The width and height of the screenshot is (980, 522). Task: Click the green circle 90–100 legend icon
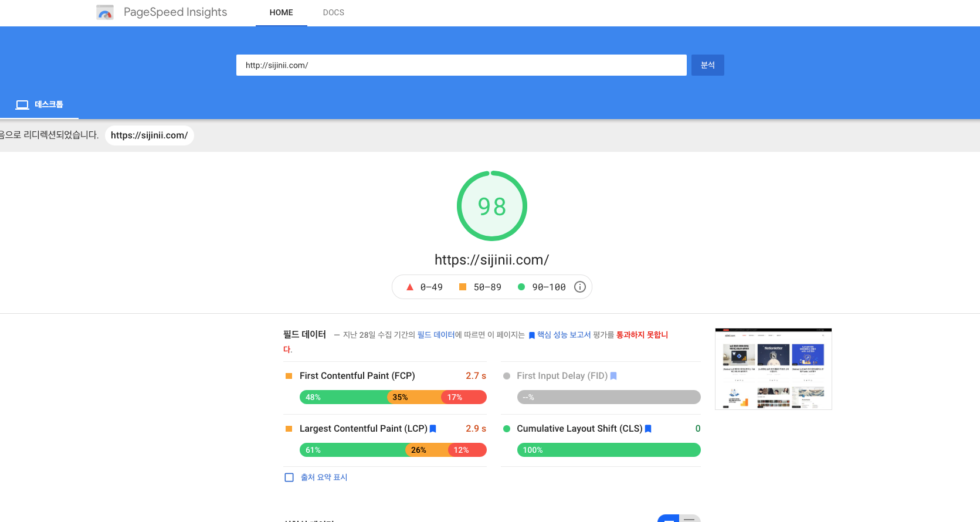coord(521,287)
